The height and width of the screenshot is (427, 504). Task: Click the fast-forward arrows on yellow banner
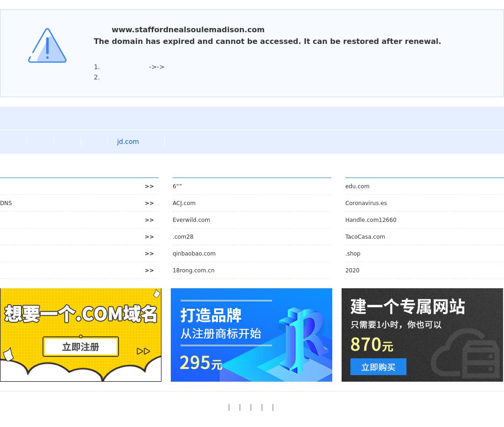[143, 351]
